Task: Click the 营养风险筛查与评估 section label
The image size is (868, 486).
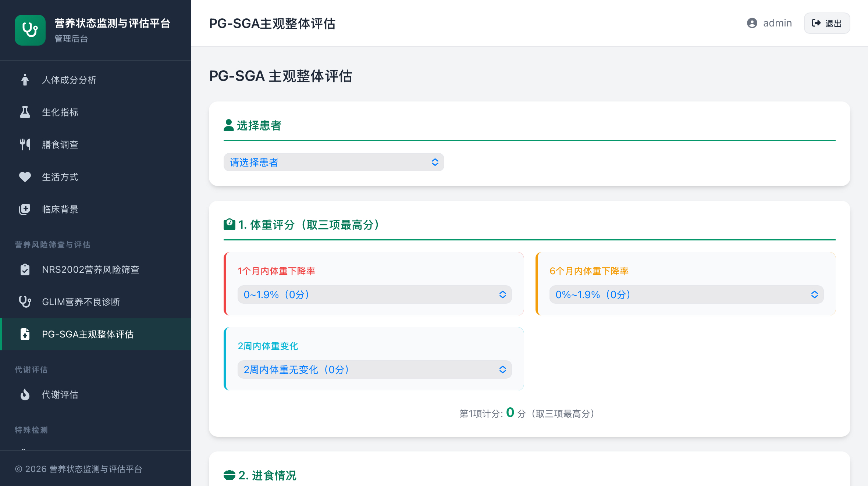Action: [53, 244]
